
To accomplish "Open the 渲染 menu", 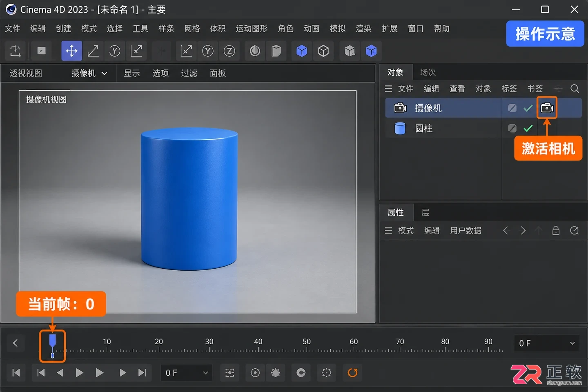I will (x=363, y=29).
